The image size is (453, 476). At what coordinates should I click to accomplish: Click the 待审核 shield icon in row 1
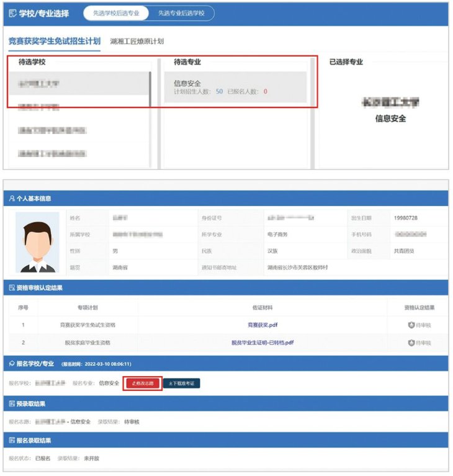(411, 325)
